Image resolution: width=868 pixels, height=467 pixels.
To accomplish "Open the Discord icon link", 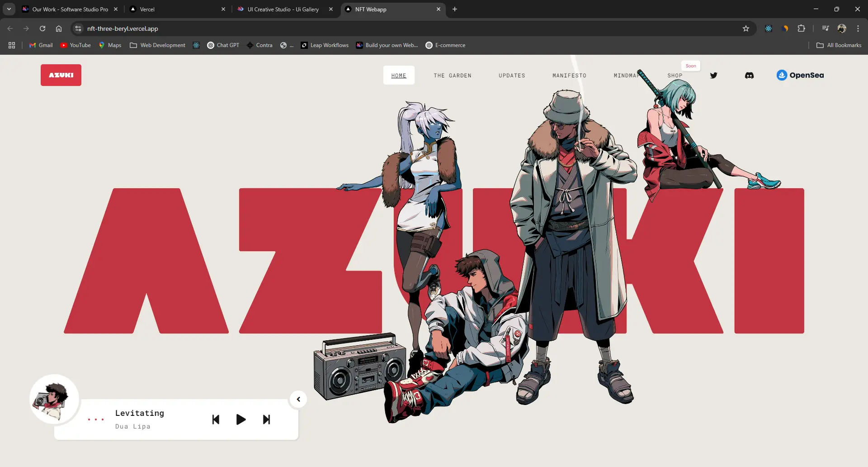I will 749,75.
